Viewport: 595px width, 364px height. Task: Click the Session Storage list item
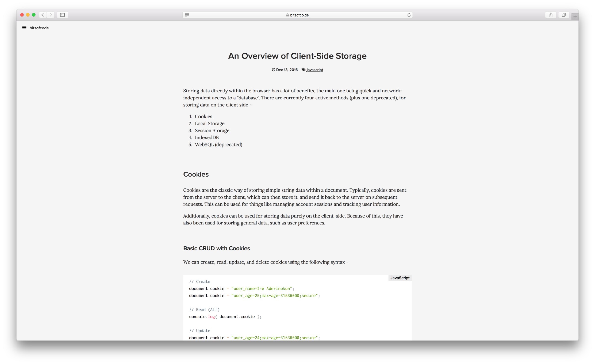click(212, 130)
